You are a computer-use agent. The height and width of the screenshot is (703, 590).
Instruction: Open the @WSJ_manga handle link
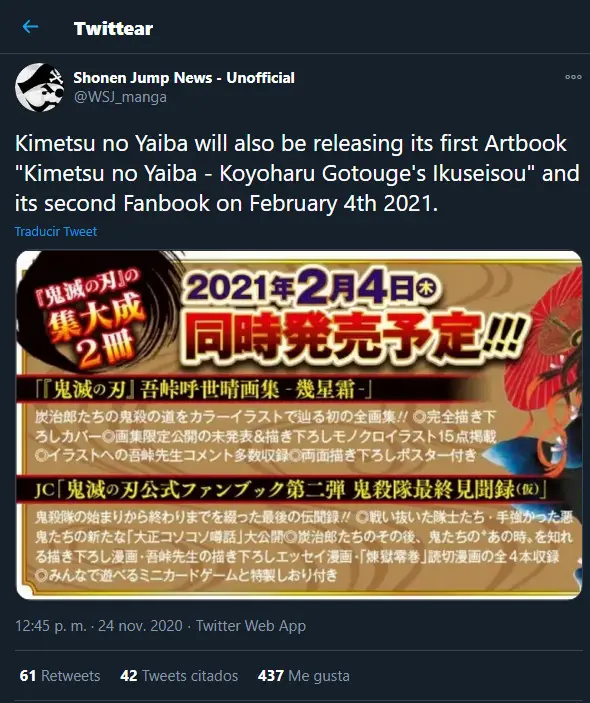(120, 97)
